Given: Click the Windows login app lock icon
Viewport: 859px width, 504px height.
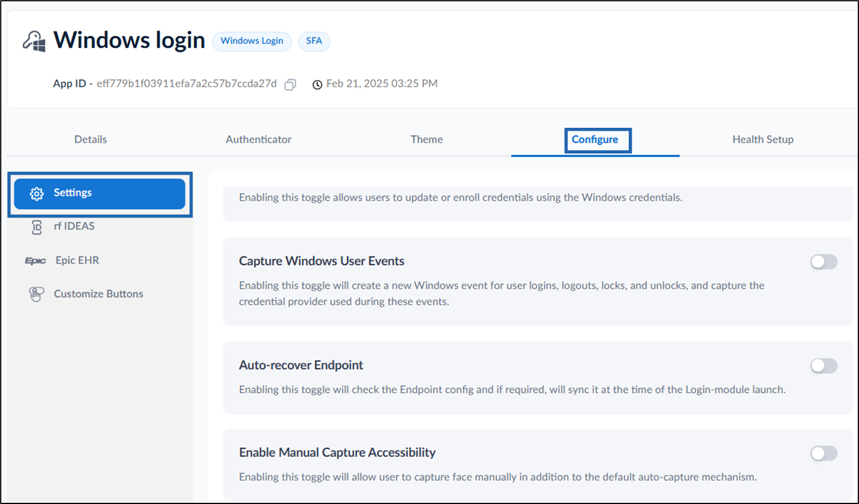Looking at the screenshot, I should pos(34,41).
